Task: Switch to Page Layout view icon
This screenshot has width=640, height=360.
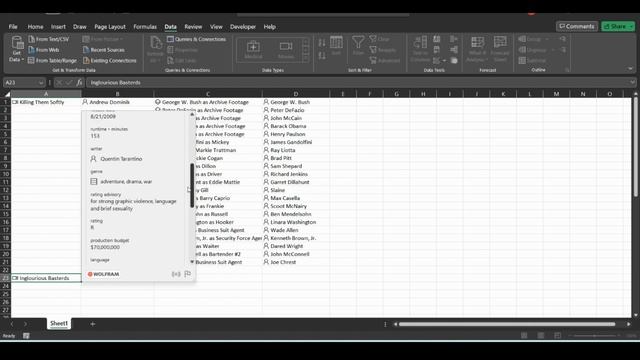Action: [x=540, y=336]
